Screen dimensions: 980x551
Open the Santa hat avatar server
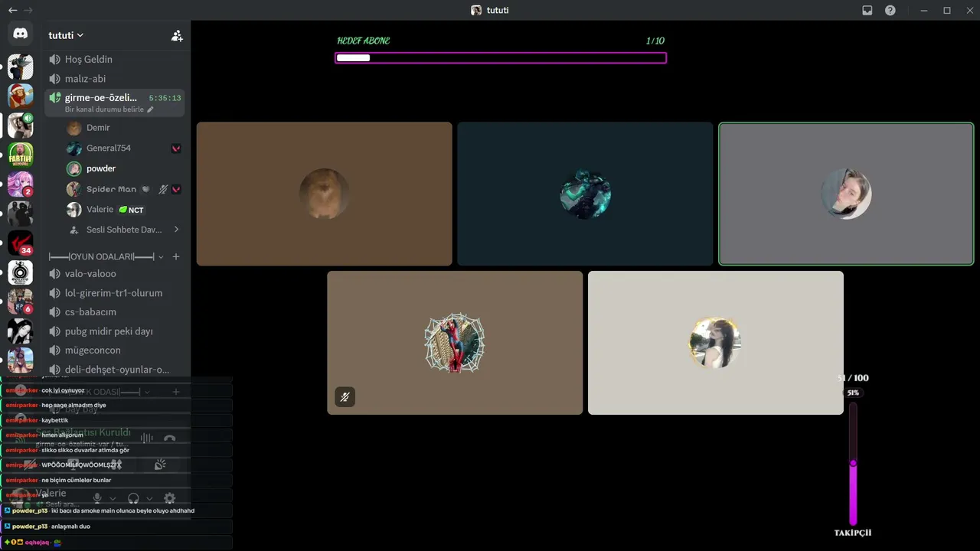(21, 96)
